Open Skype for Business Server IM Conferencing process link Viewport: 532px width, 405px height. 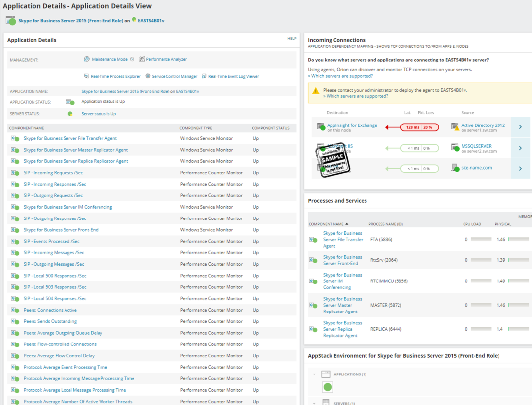(342, 281)
